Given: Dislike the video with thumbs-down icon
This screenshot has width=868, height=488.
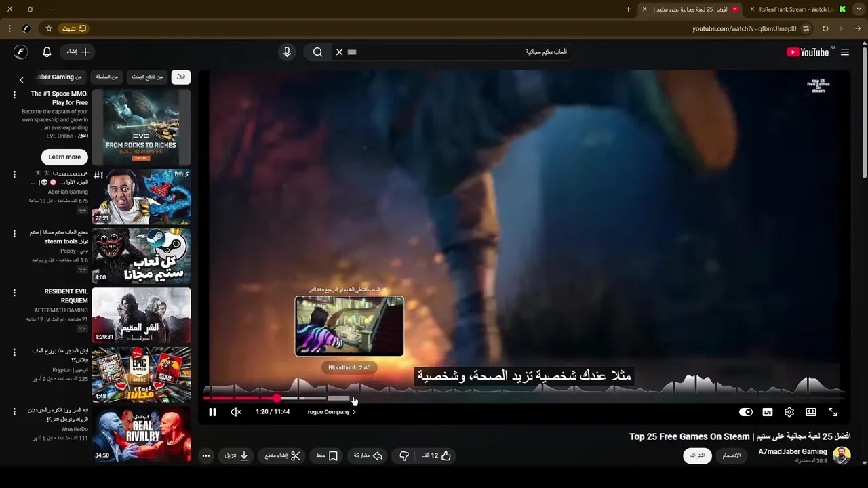Looking at the screenshot, I should [x=404, y=456].
